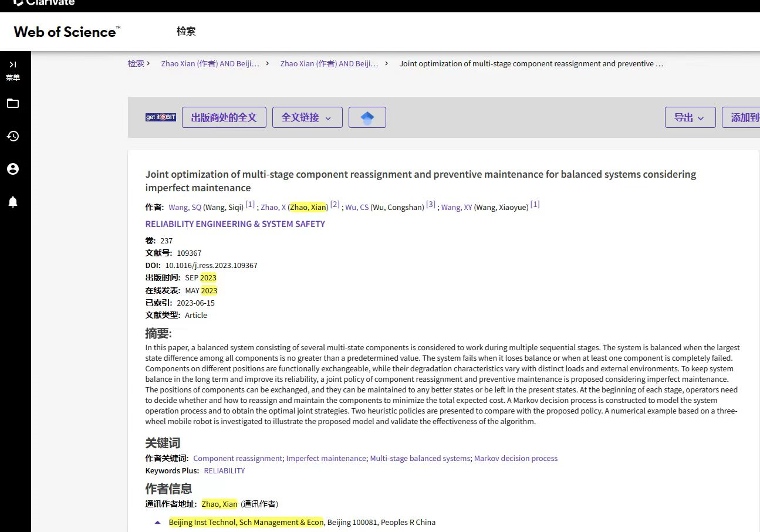Click the Web of Science logo
The height and width of the screenshot is (532, 760).
67,32
